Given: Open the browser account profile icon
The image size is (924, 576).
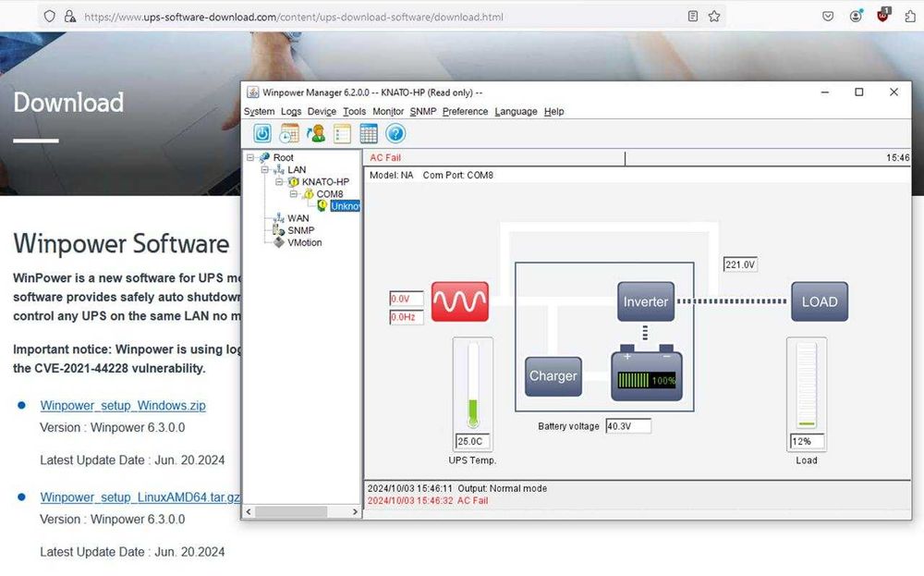Looking at the screenshot, I should (x=856, y=16).
